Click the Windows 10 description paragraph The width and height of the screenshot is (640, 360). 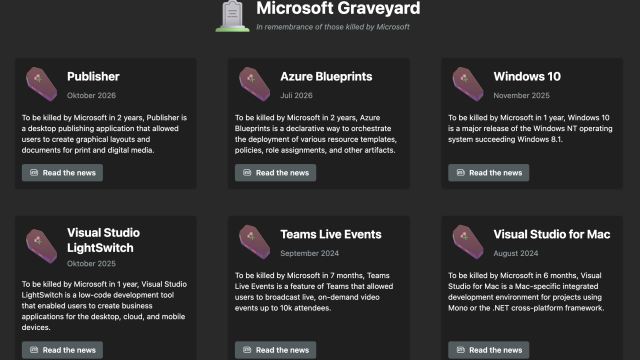click(530, 129)
